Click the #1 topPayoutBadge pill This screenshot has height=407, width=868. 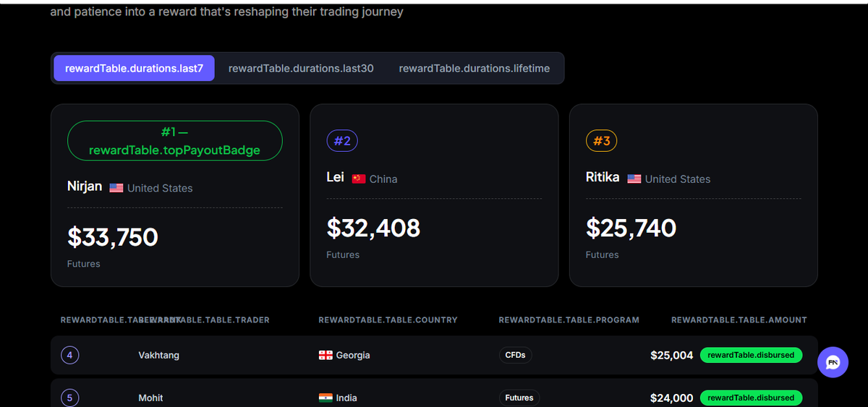point(174,141)
